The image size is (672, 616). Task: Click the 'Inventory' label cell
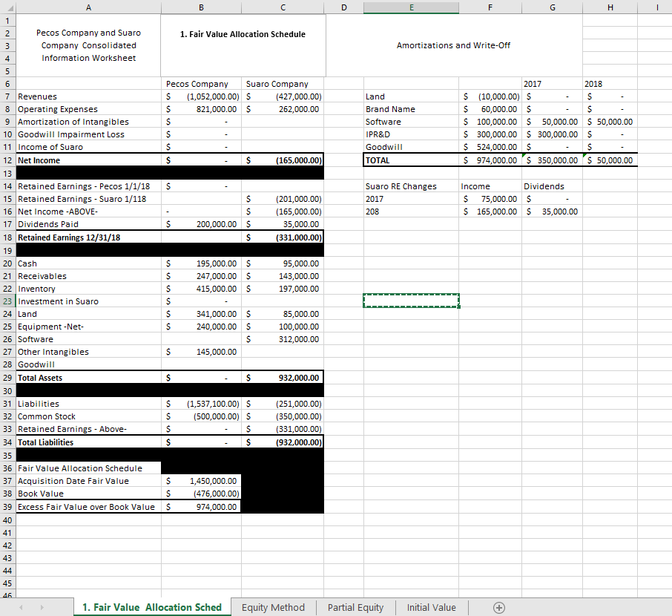pyautogui.click(x=88, y=289)
